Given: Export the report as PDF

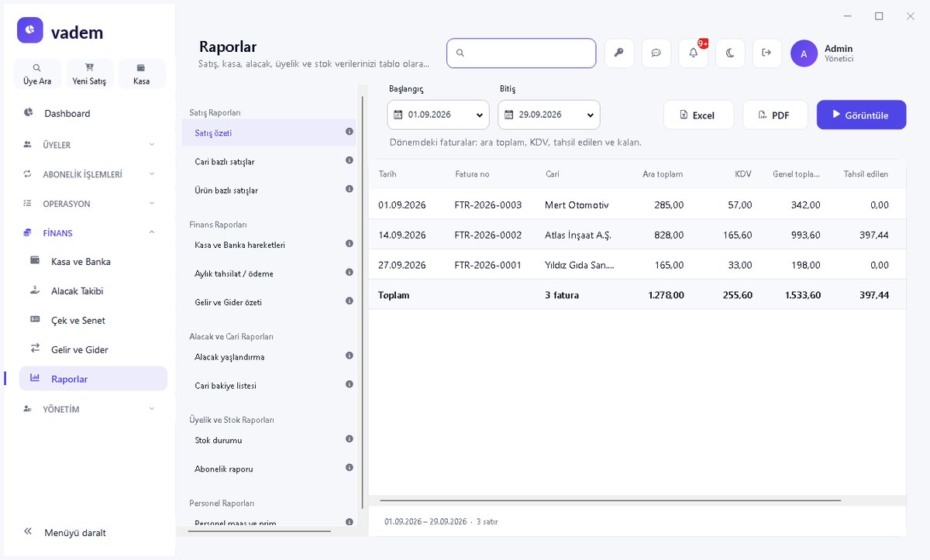Looking at the screenshot, I should pos(775,115).
